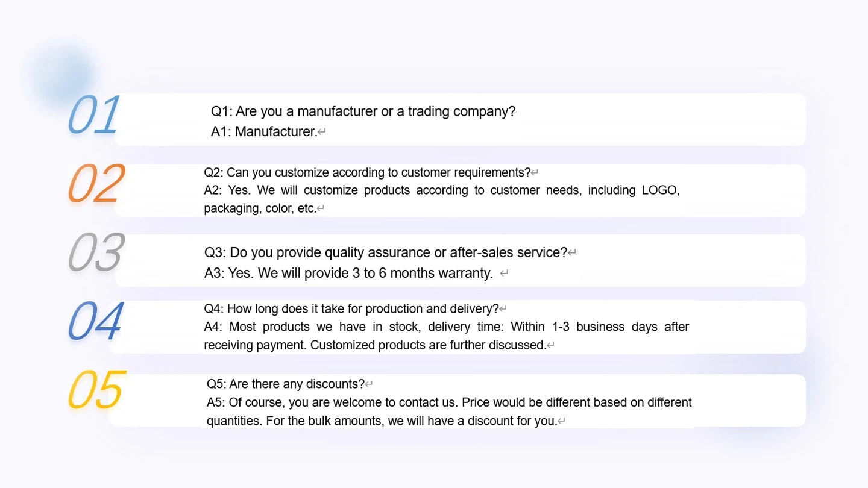
Task: Click "packaging, color, etc." in answer A2
Action: (260, 208)
